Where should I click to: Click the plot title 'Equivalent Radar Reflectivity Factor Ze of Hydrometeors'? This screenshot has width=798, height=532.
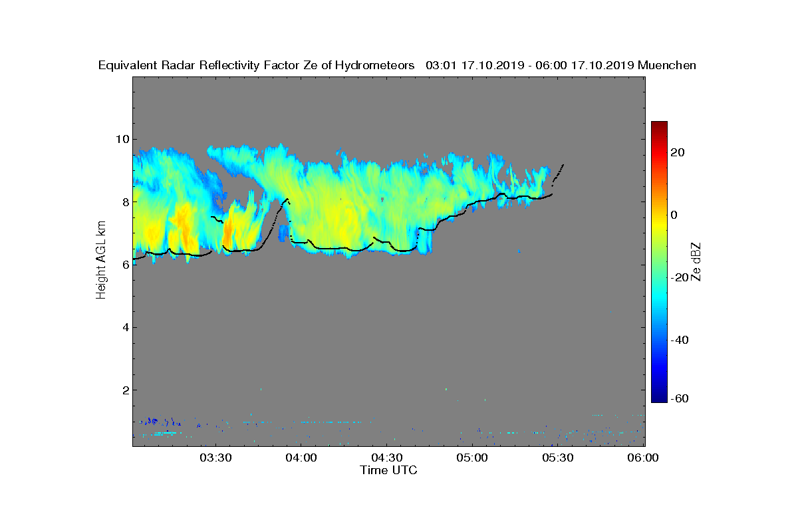tap(256, 65)
